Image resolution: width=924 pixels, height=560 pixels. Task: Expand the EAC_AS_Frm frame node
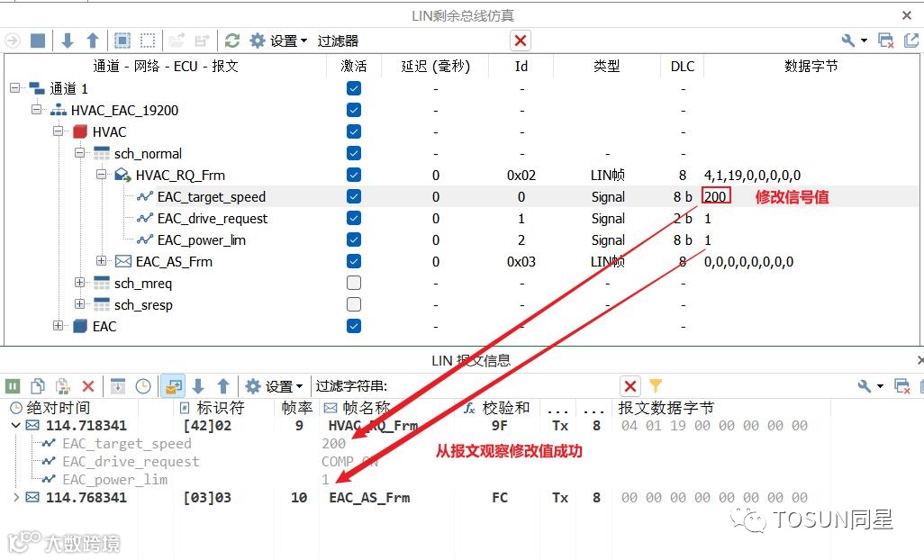click(x=102, y=261)
